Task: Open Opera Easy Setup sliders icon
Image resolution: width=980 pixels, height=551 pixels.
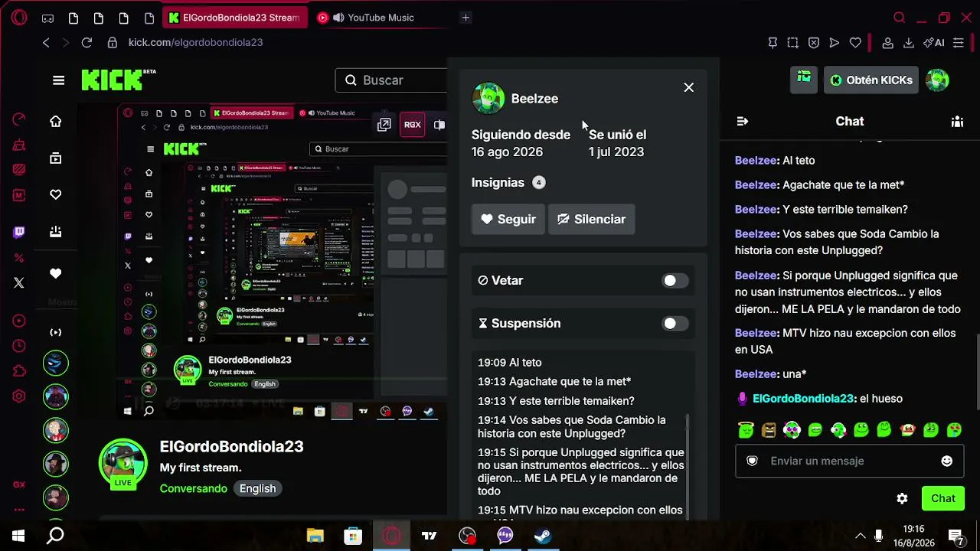Action: pyautogui.click(x=958, y=43)
